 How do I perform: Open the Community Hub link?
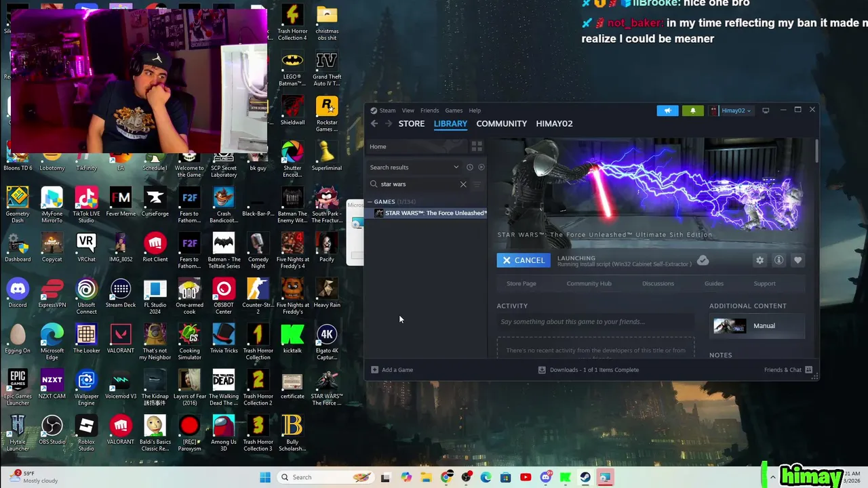(x=589, y=283)
